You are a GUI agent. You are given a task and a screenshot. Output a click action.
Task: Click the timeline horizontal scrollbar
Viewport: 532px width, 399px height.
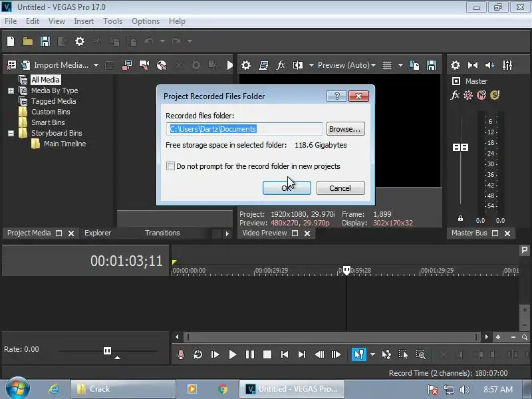pos(332,337)
